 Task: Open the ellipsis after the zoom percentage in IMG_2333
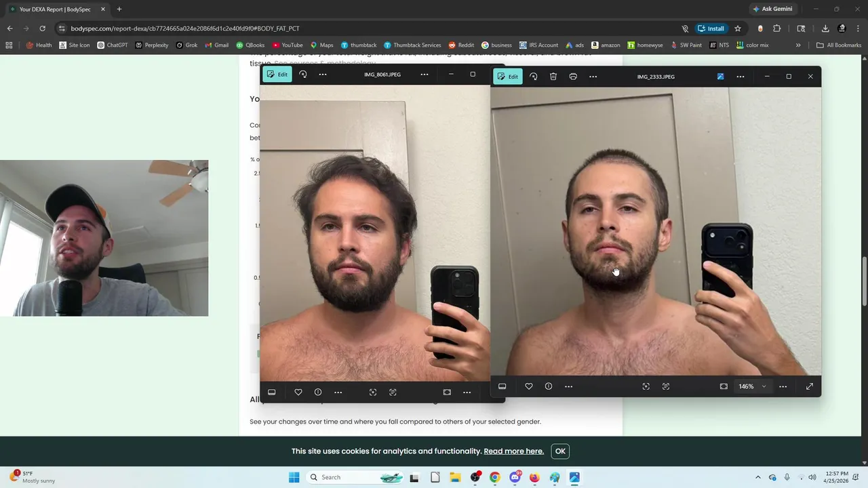tap(783, 386)
